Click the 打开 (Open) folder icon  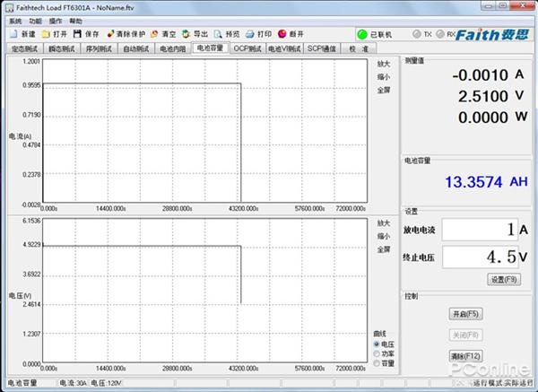pyautogui.click(x=46, y=34)
